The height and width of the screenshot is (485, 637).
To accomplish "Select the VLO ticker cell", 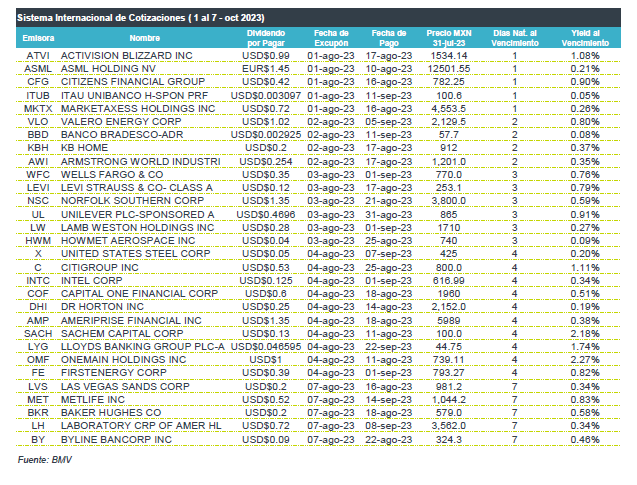I will click(38, 122).
